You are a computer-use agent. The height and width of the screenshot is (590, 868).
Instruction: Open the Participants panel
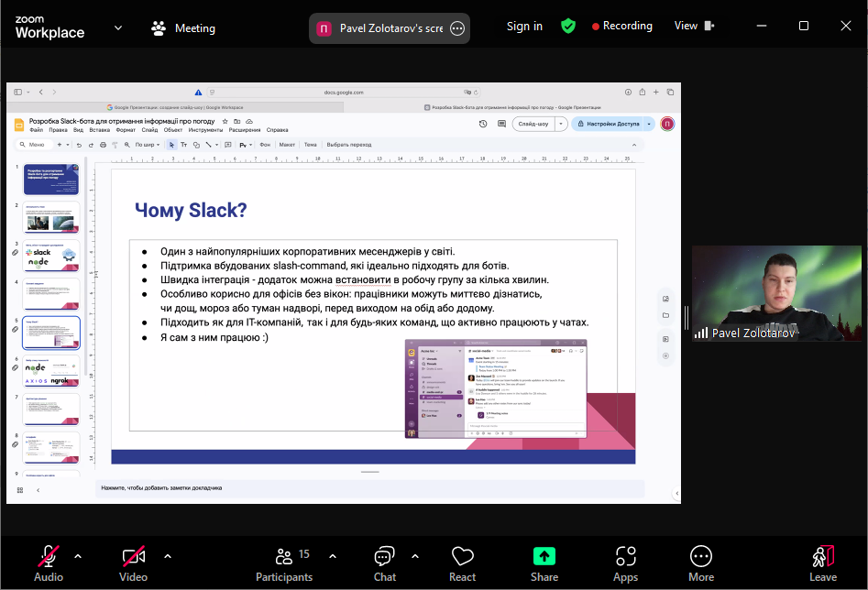coord(283,563)
